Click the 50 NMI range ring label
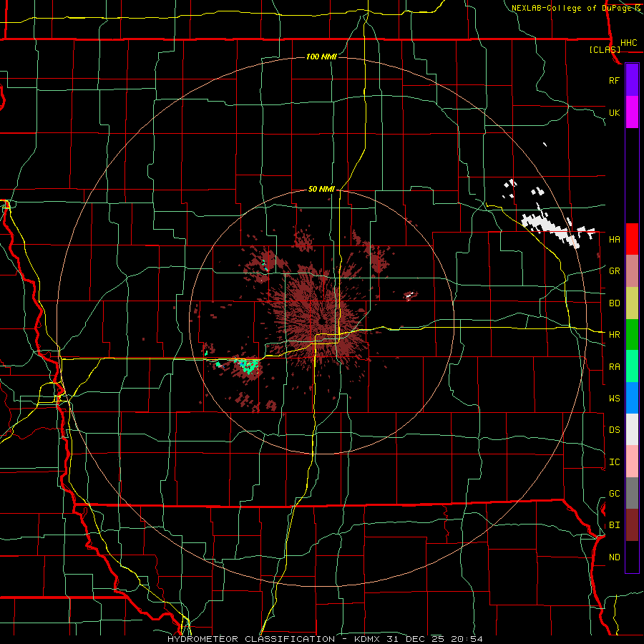 [x=321, y=189]
